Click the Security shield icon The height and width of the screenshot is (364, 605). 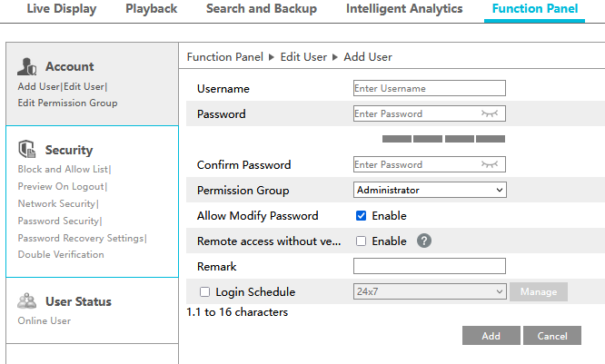pyautogui.click(x=27, y=150)
